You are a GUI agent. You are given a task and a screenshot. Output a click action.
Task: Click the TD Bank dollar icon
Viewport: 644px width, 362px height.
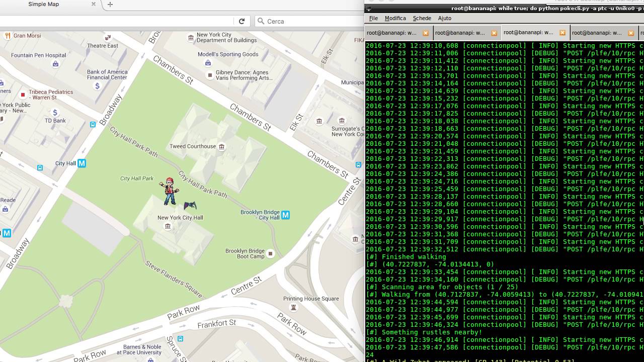(x=55, y=112)
